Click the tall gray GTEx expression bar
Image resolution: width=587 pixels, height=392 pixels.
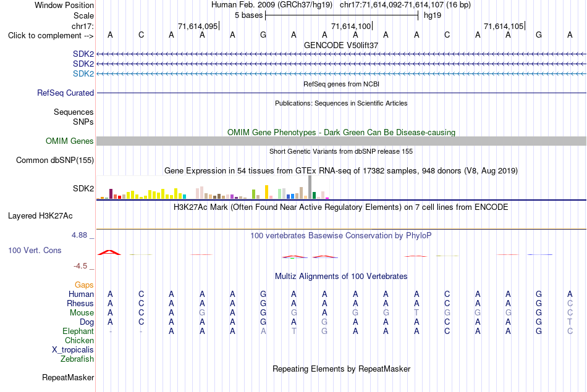pyautogui.click(x=310, y=188)
